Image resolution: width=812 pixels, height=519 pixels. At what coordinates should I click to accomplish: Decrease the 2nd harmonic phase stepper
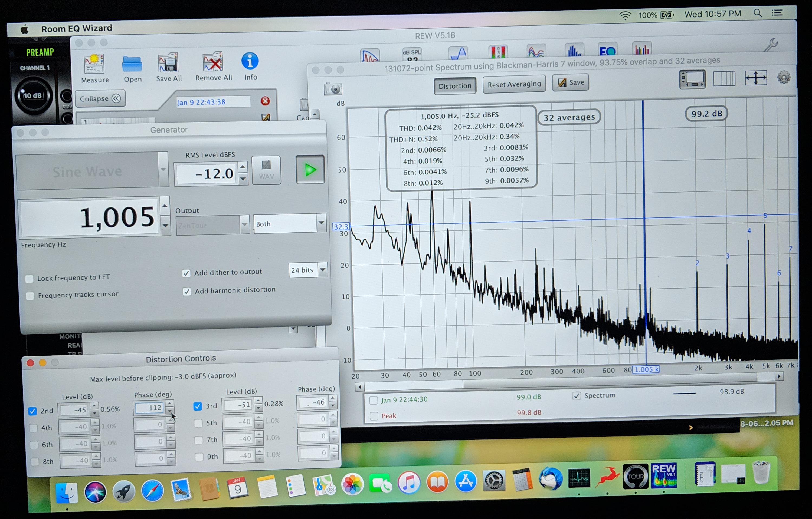tap(170, 411)
